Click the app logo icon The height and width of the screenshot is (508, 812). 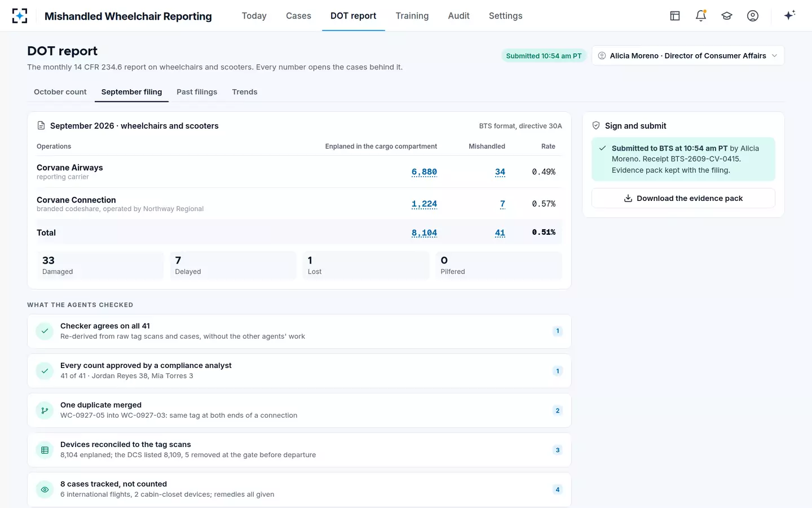coord(20,16)
